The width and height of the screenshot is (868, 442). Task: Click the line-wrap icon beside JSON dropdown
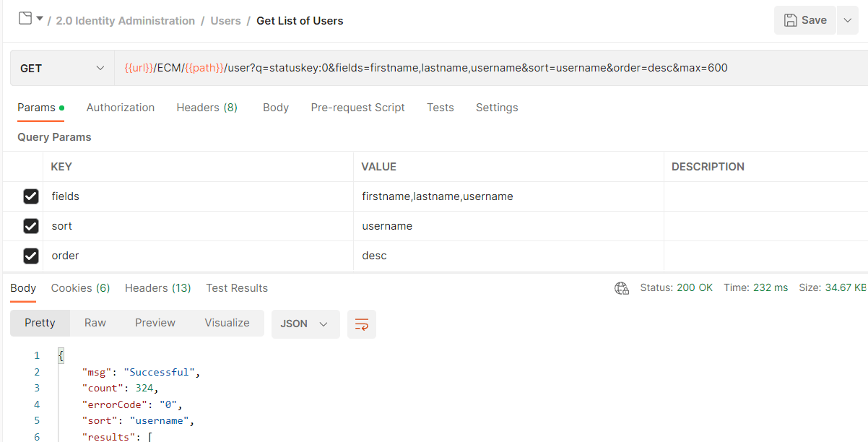(x=361, y=324)
